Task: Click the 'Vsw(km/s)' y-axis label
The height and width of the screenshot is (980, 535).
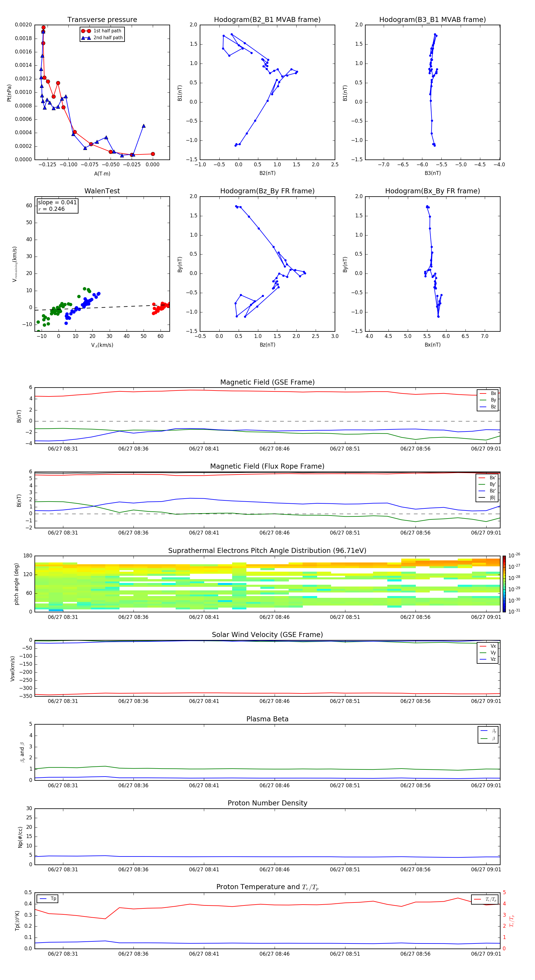Action: click(x=12, y=668)
